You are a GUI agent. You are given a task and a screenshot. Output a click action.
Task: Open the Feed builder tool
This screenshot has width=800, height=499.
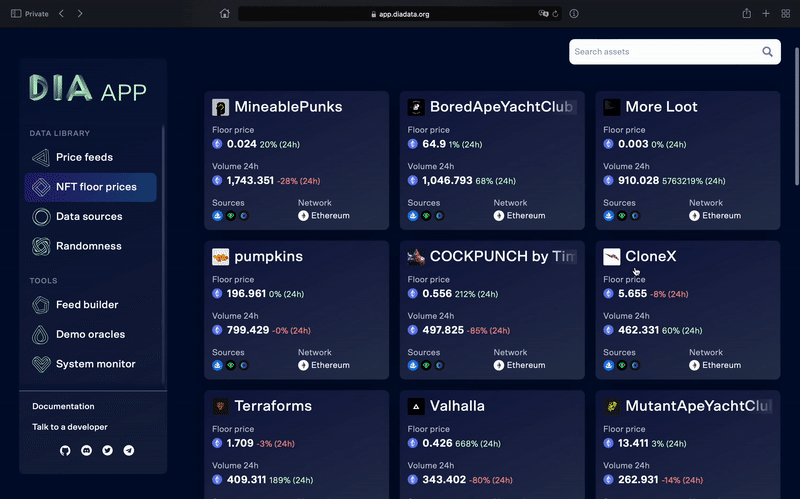(90, 305)
